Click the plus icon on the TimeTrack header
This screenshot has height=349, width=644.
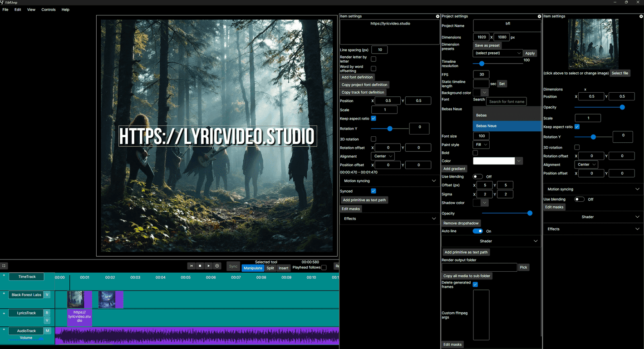[x=5, y=275]
